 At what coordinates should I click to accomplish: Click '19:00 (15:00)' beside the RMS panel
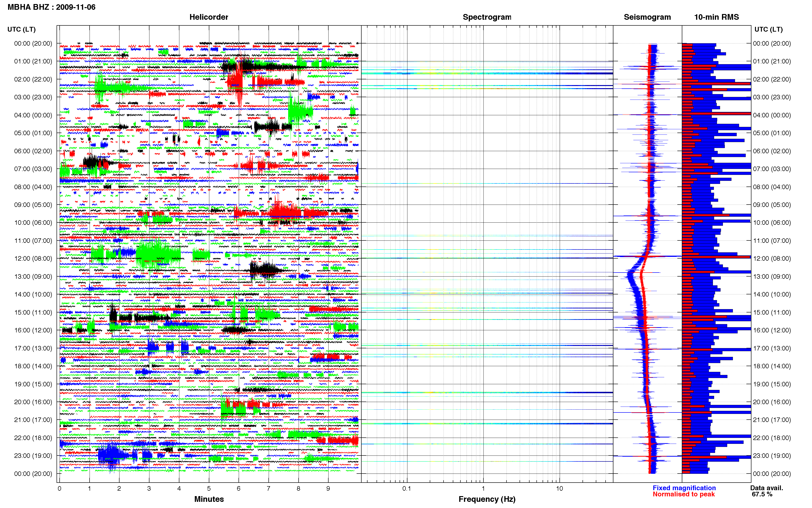click(772, 384)
